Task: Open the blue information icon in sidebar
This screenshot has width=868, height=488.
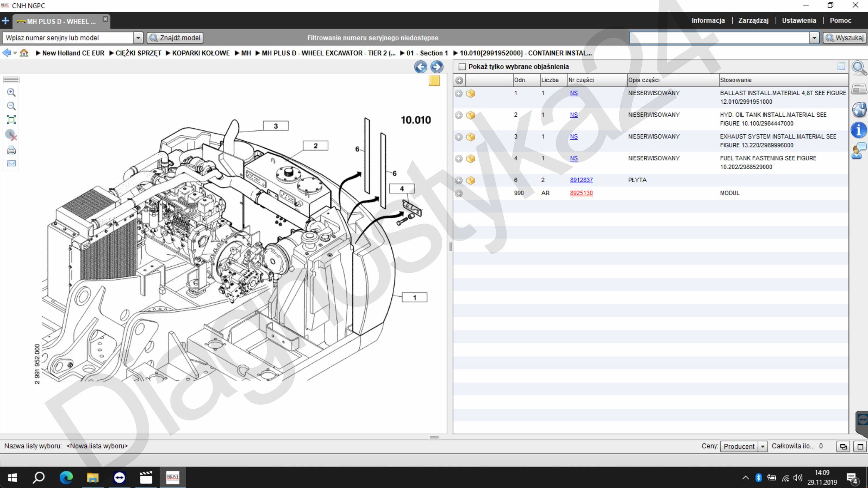Action: coord(858,130)
